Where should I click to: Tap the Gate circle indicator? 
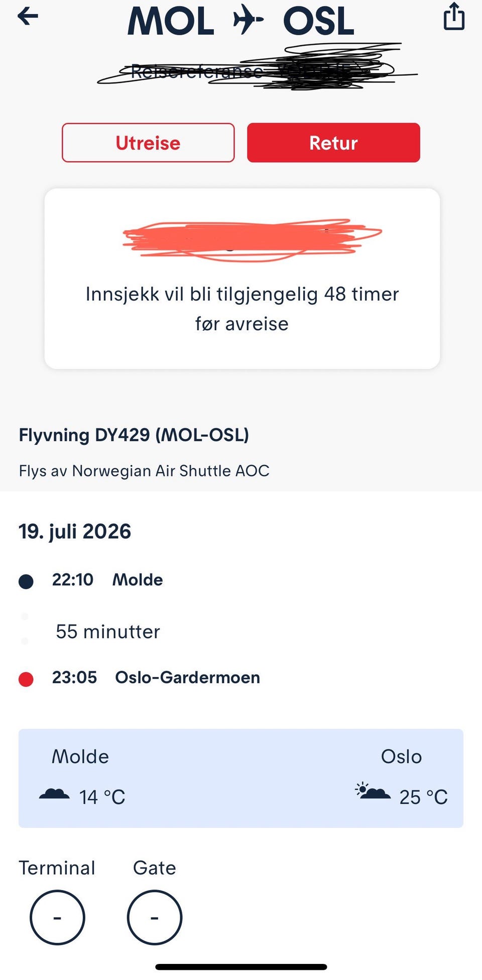coord(155,918)
